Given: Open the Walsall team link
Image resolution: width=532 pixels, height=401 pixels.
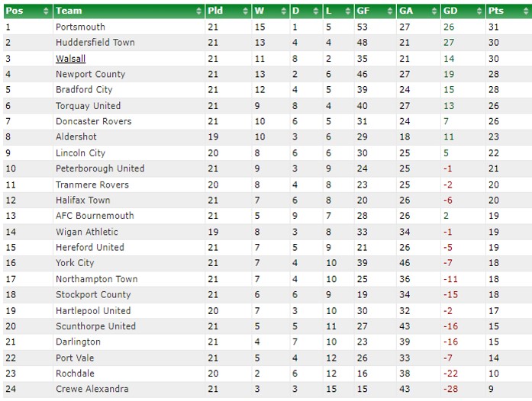Looking at the screenshot, I should pos(70,59).
